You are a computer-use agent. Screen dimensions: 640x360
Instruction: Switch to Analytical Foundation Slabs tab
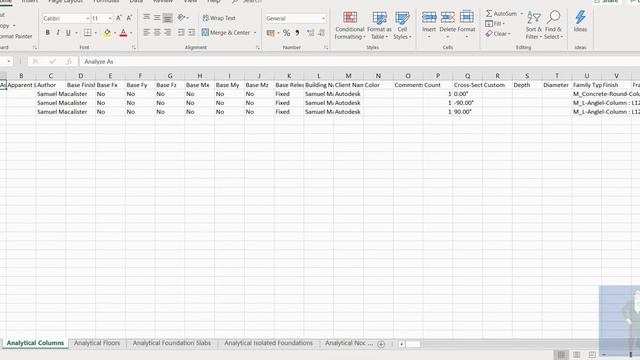[172, 343]
